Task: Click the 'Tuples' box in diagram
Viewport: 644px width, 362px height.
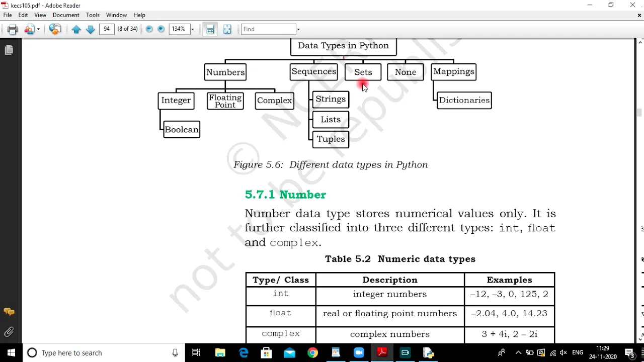Action: coord(331,139)
